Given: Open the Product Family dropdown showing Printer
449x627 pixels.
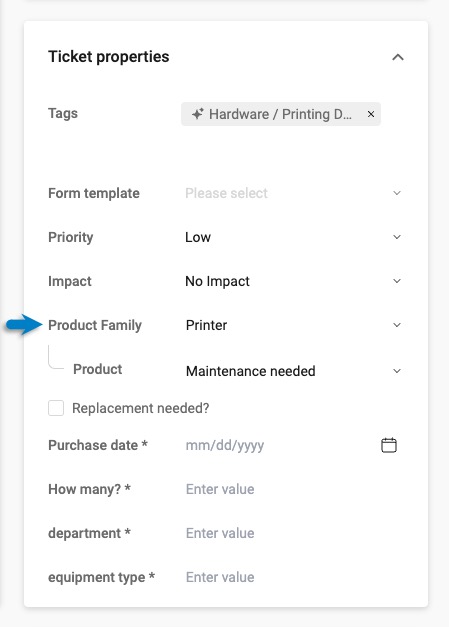Looking at the screenshot, I should click(293, 325).
